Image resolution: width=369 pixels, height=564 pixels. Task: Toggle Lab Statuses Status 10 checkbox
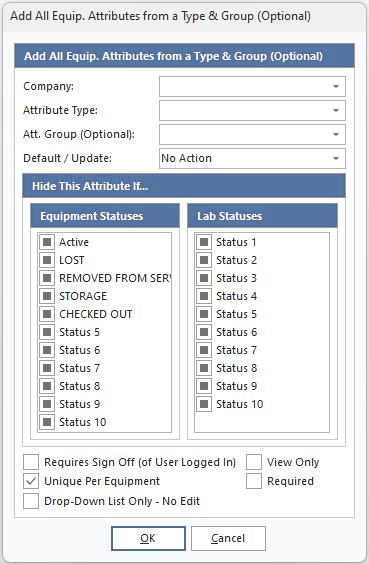click(x=204, y=404)
